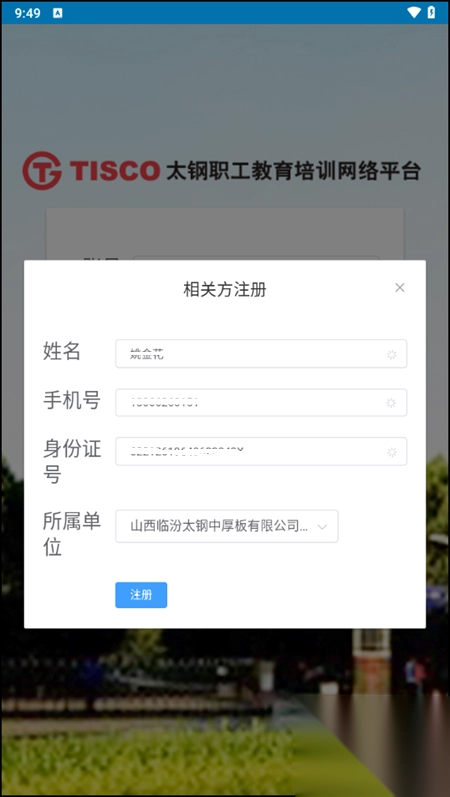This screenshot has width=450, height=797.
Task: Click the spinner icon in the 手机号 field
Action: (392, 403)
